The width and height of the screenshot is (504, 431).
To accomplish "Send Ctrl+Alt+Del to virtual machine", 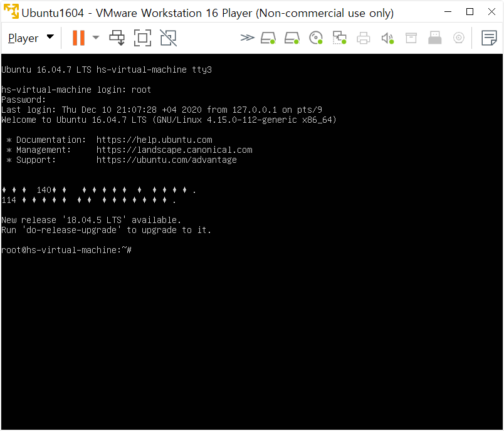I will coord(117,38).
